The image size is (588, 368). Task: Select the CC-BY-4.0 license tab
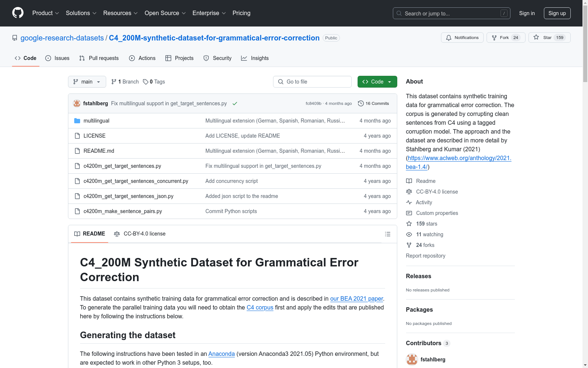tap(140, 234)
